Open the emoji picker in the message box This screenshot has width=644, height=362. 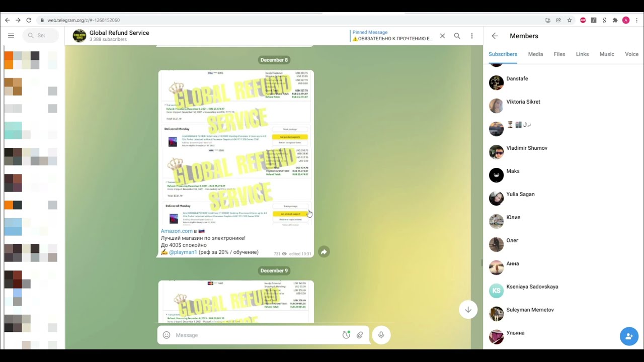click(167, 335)
